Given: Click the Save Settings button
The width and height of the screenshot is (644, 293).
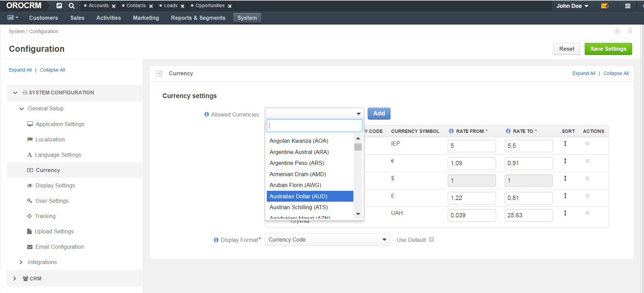Looking at the screenshot, I should 608,49.
